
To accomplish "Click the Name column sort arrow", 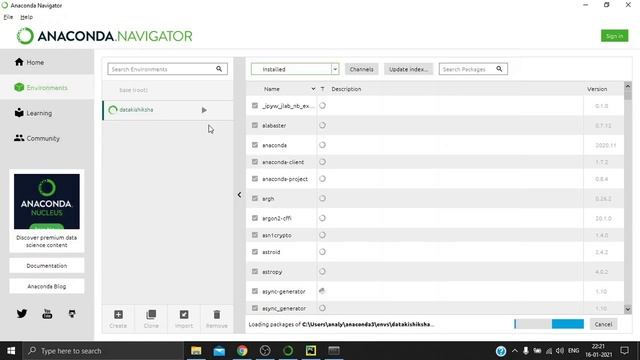I will click(x=313, y=89).
